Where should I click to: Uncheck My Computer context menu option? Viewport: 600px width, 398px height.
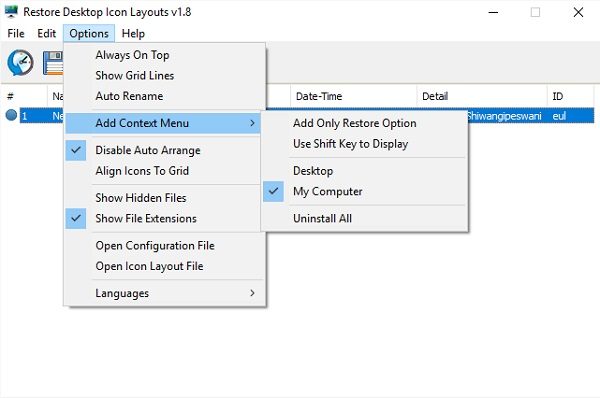point(365,191)
